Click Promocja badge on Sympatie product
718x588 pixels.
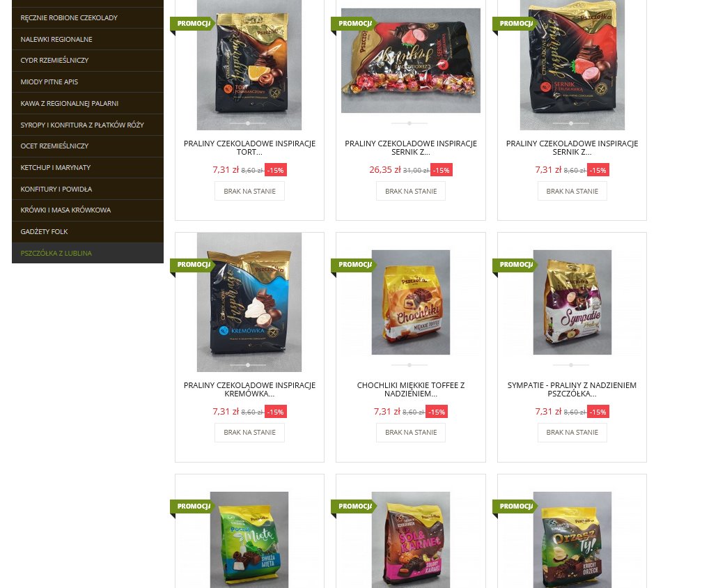click(x=515, y=265)
